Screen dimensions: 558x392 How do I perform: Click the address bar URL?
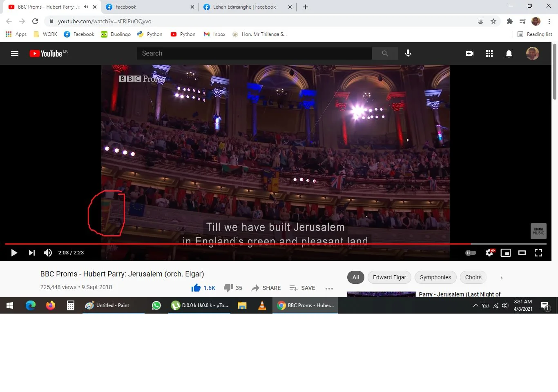coord(105,21)
